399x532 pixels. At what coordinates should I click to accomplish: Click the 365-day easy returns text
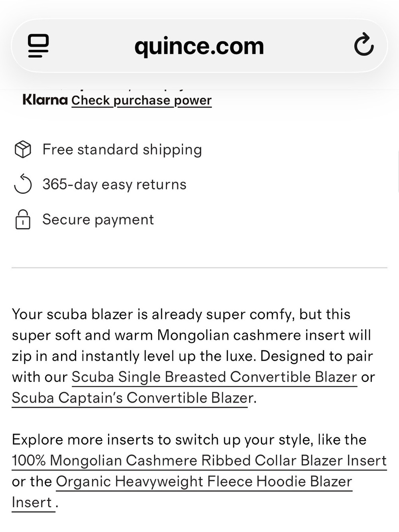coord(115,184)
